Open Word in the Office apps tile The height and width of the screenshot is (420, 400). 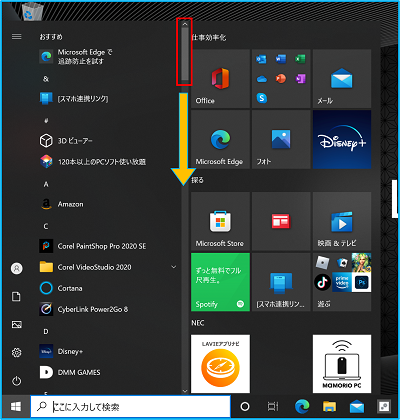pos(281,59)
